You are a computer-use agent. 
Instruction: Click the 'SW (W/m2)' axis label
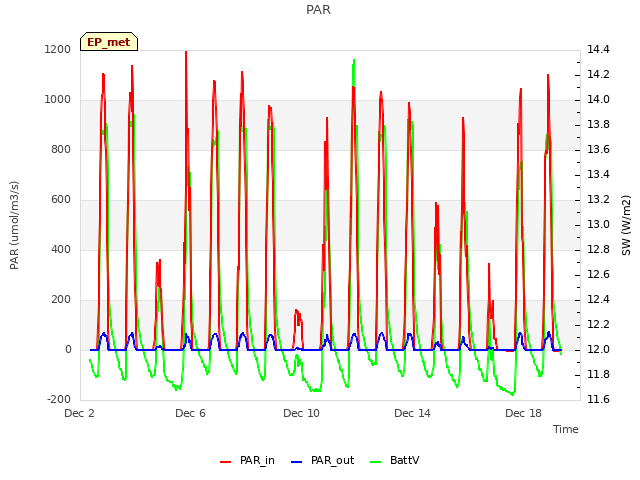click(x=626, y=225)
